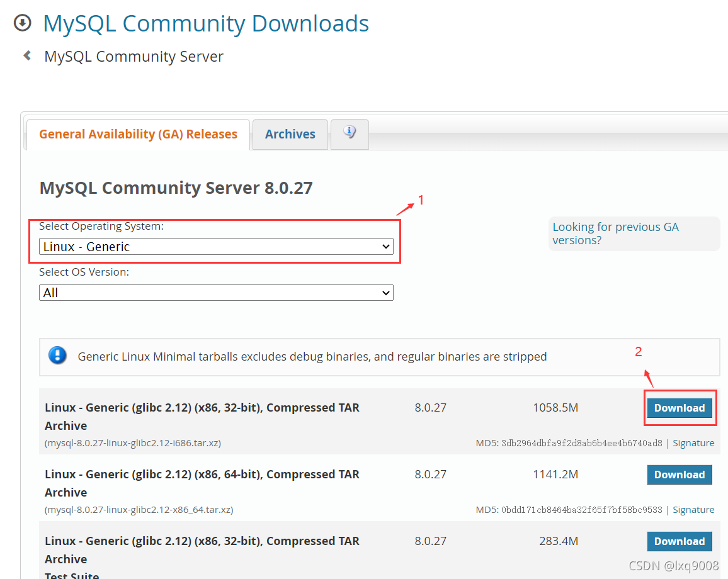Download the 1058.5M 32-bit TAR archive

[680, 408]
